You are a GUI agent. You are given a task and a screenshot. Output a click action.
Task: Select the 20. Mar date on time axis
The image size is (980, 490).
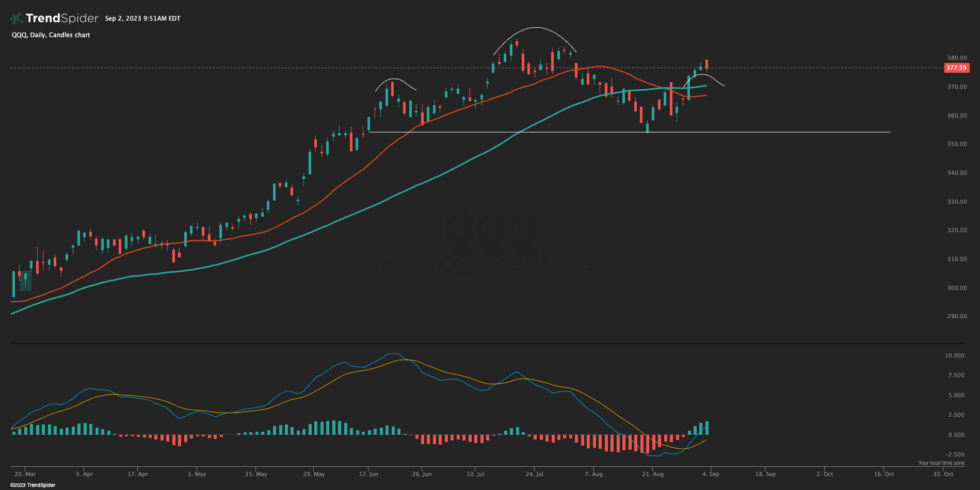[x=25, y=474]
